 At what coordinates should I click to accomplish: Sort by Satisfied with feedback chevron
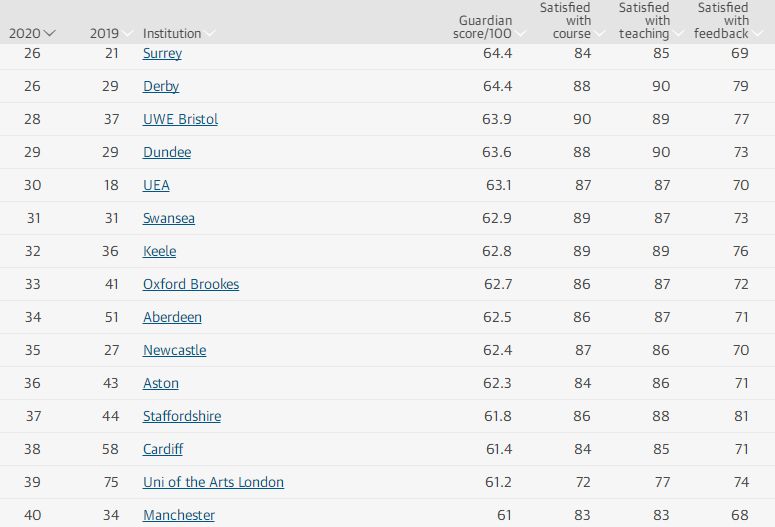coord(757,34)
